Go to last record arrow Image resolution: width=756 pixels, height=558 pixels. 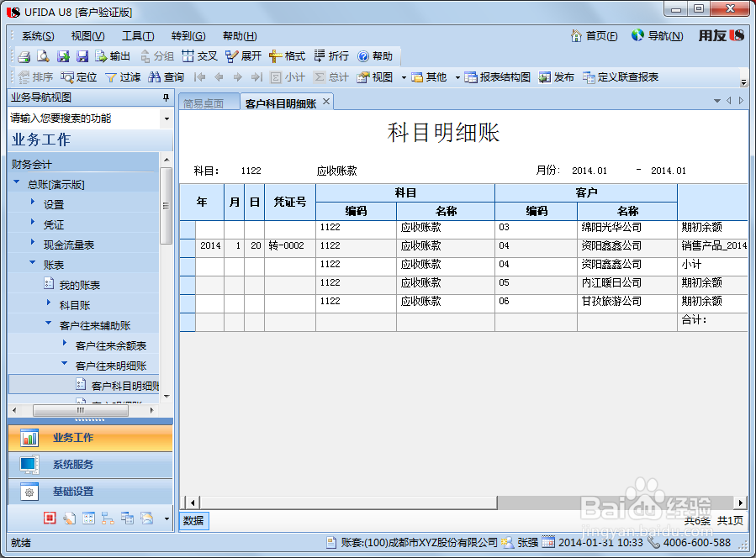click(257, 77)
